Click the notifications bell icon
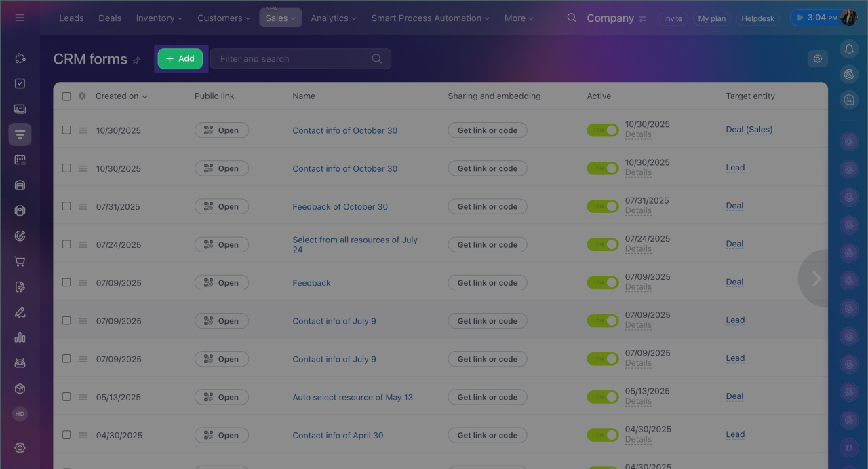 (x=848, y=49)
